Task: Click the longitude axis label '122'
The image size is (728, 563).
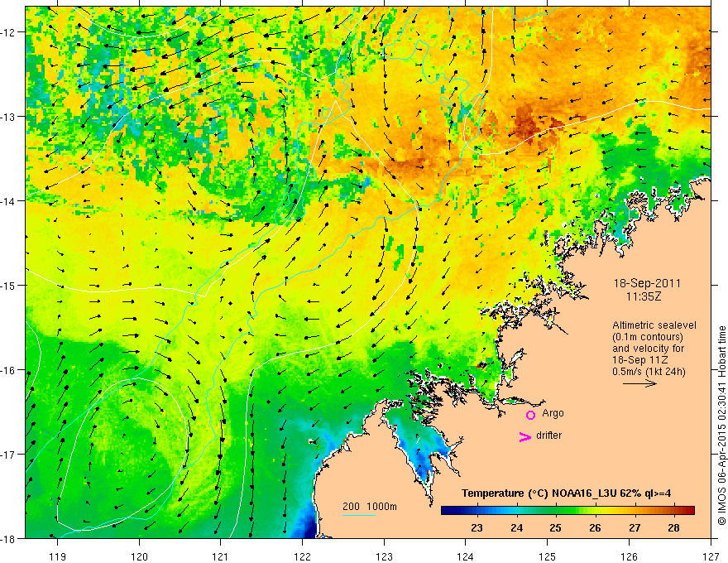Action: coord(302,556)
